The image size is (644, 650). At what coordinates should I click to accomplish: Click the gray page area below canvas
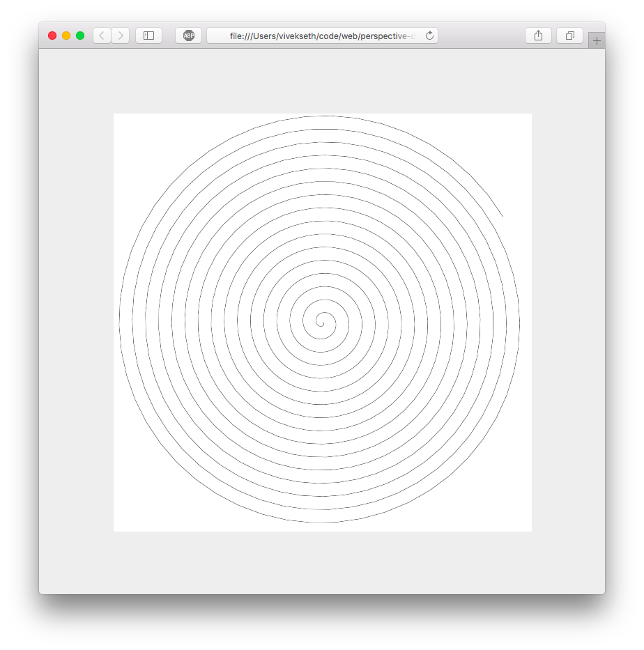pos(322,563)
